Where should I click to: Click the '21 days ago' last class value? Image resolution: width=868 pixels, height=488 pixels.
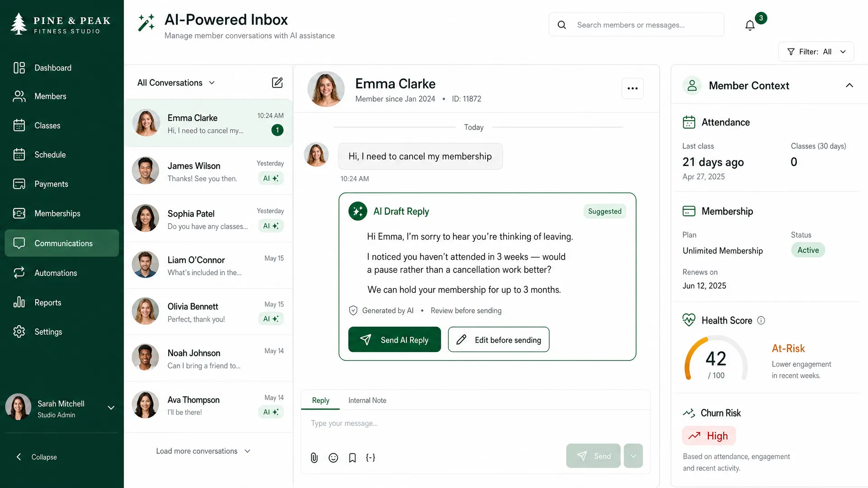tap(713, 162)
